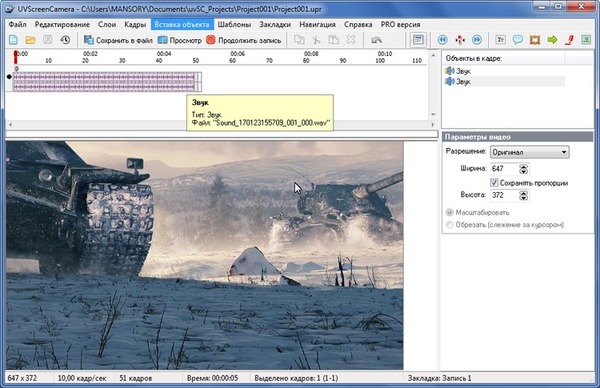This screenshot has height=388, width=600.
Task: Create a new project with the blank page icon
Action: pos(13,40)
